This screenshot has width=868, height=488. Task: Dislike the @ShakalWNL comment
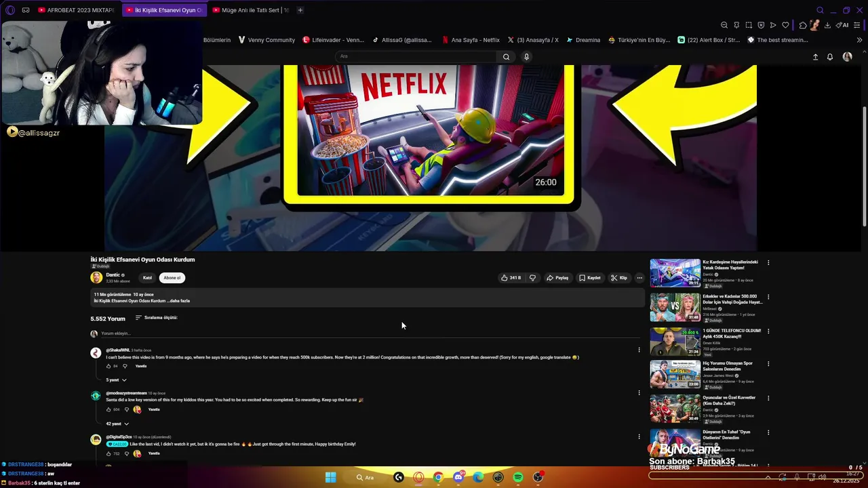(125, 366)
